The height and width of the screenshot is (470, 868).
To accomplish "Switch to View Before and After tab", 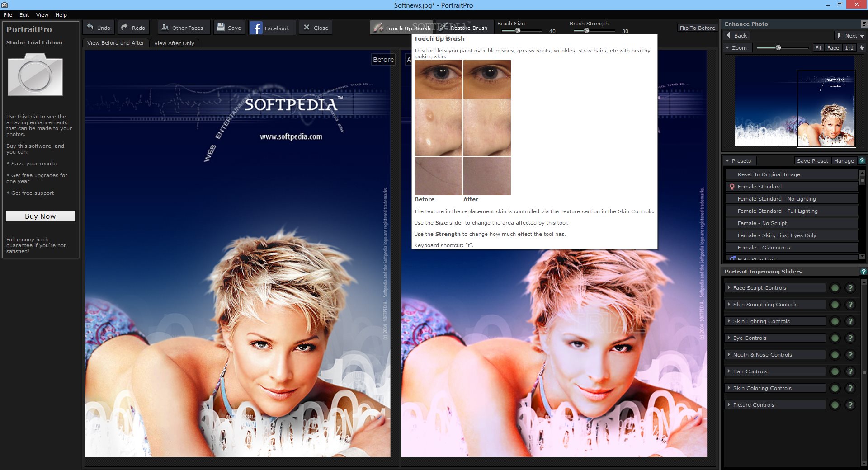I will (116, 43).
